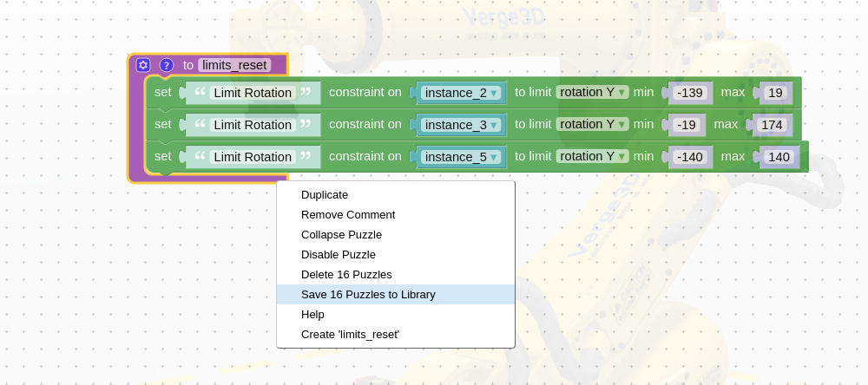Click the question mark comment icon
The height and width of the screenshot is (385, 868).
[x=166, y=65]
